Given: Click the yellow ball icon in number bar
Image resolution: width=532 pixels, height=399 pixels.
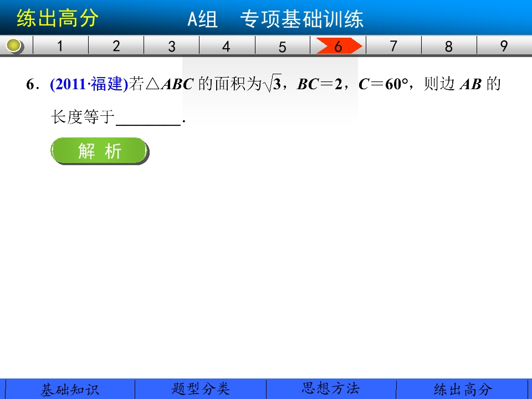Looking at the screenshot, I should [x=14, y=46].
